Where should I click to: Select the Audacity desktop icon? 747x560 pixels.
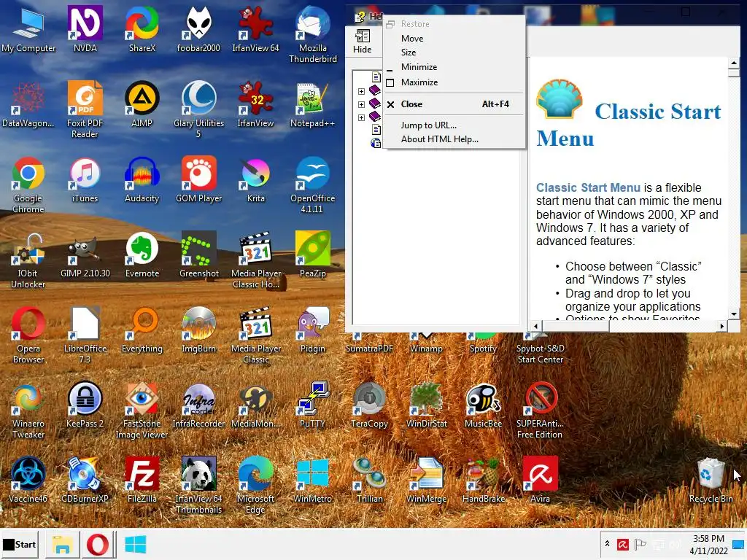[142, 179]
